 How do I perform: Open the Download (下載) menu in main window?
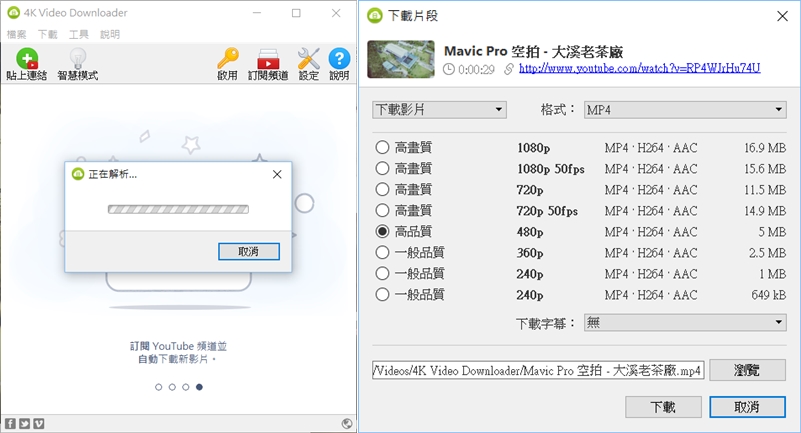pos(48,34)
